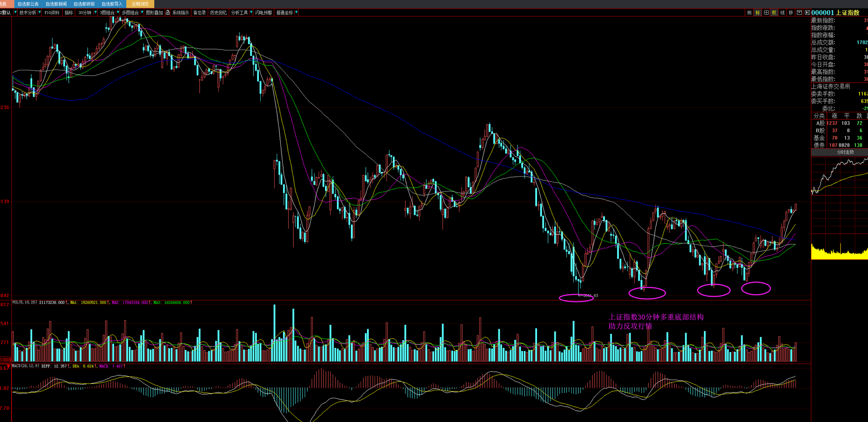
Task: Select the 自选股导入 tab
Action: tap(112, 4)
